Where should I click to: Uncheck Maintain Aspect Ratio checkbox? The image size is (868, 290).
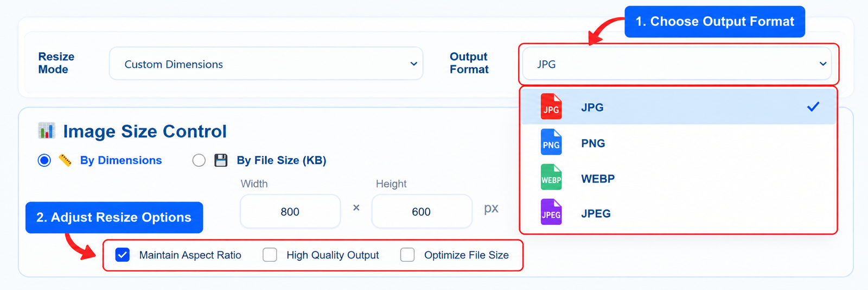pyautogui.click(x=123, y=255)
